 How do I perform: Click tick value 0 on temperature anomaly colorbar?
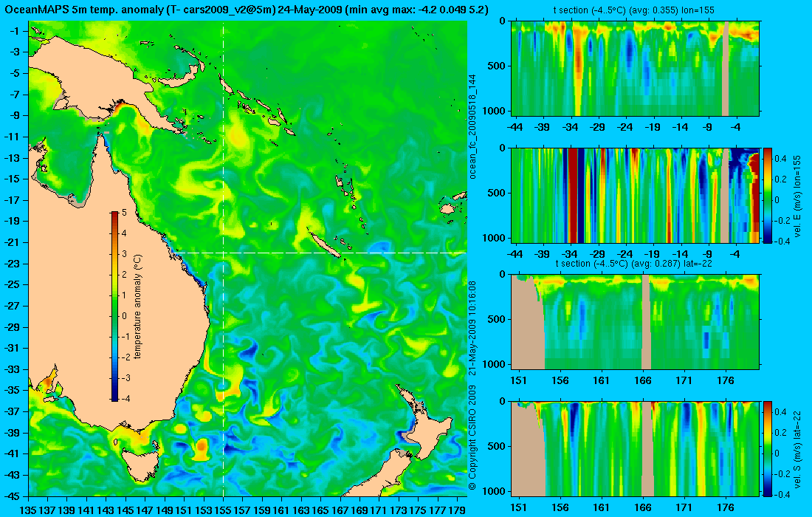(x=124, y=316)
